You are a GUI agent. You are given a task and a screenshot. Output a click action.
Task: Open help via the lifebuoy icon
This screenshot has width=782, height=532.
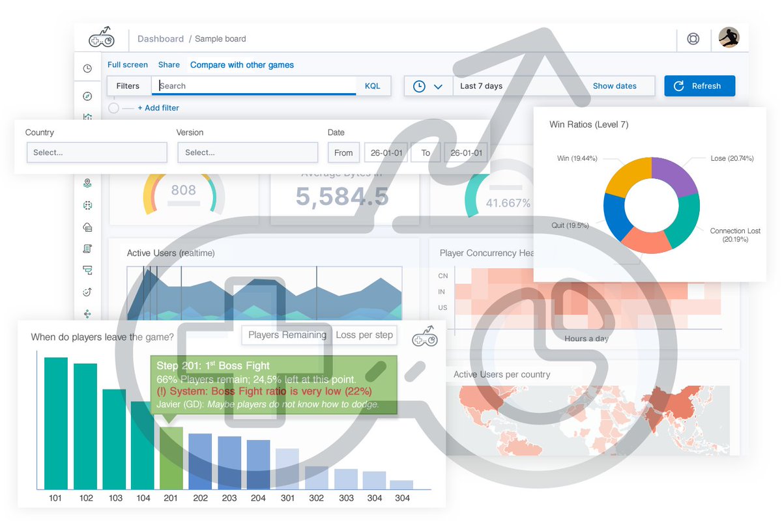click(693, 39)
